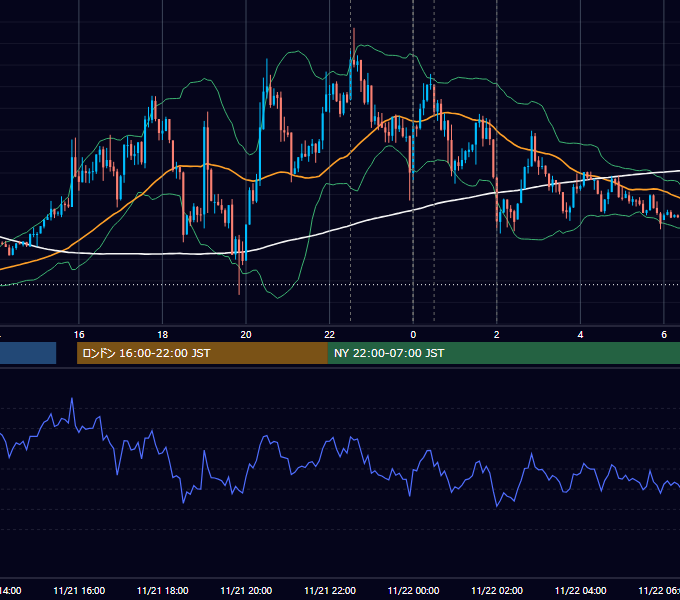Click the 11/22 04:00 date label
Viewport: 680px width, 600px height.
click(581, 591)
